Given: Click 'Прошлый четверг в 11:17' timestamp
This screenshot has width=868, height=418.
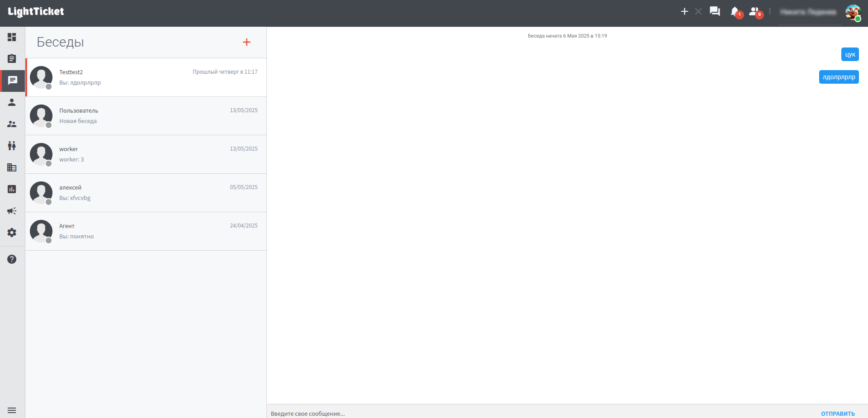Looking at the screenshot, I should click(x=225, y=72).
